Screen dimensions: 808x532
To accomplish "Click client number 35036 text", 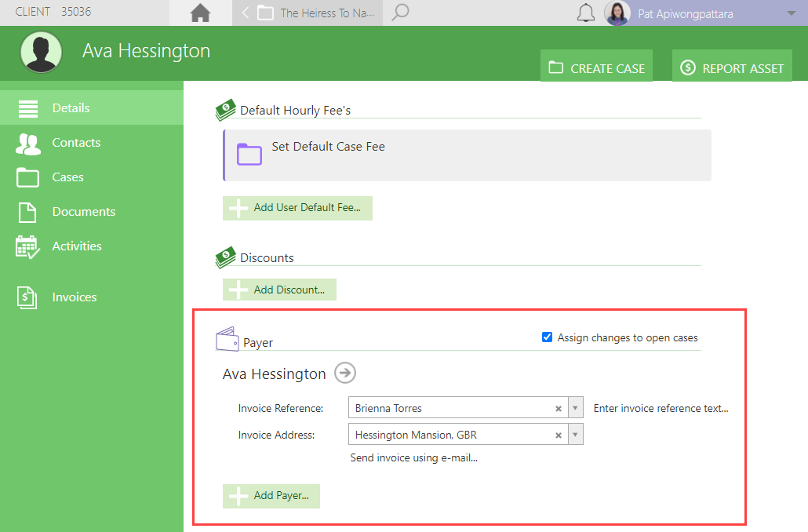I will tap(76, 11).
